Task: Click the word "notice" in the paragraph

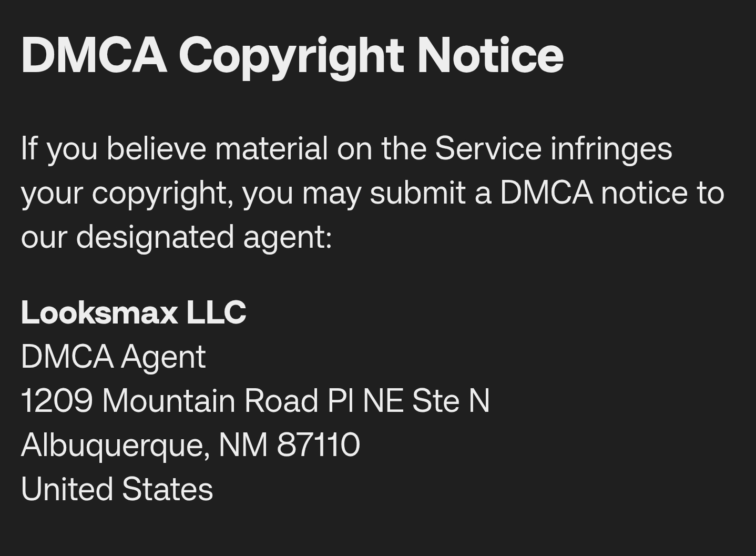Action: pyautogui.click(x=644, y=193)
